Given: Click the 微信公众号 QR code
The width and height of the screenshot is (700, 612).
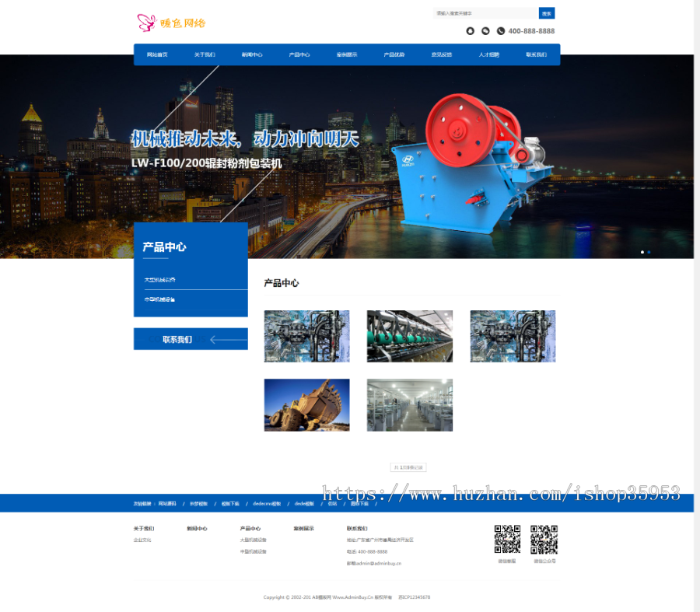Looking at the screenshot, I should point(544,539).
